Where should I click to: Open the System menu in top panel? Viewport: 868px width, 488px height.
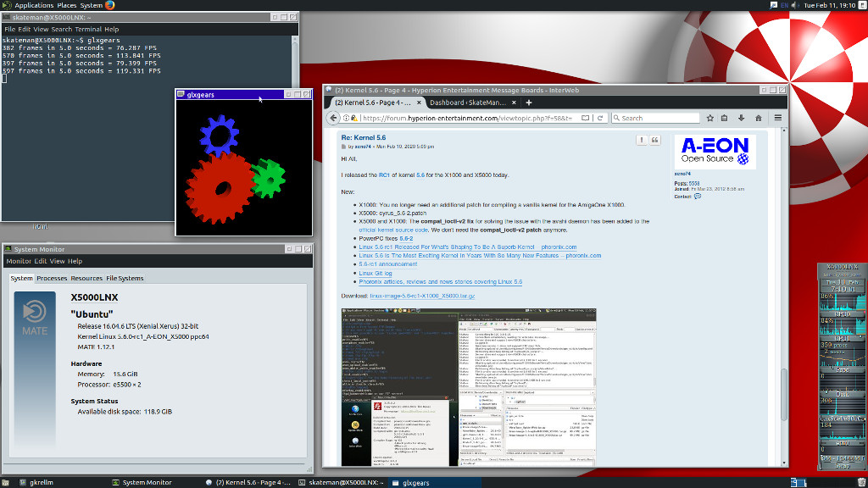tap(92, 5)
